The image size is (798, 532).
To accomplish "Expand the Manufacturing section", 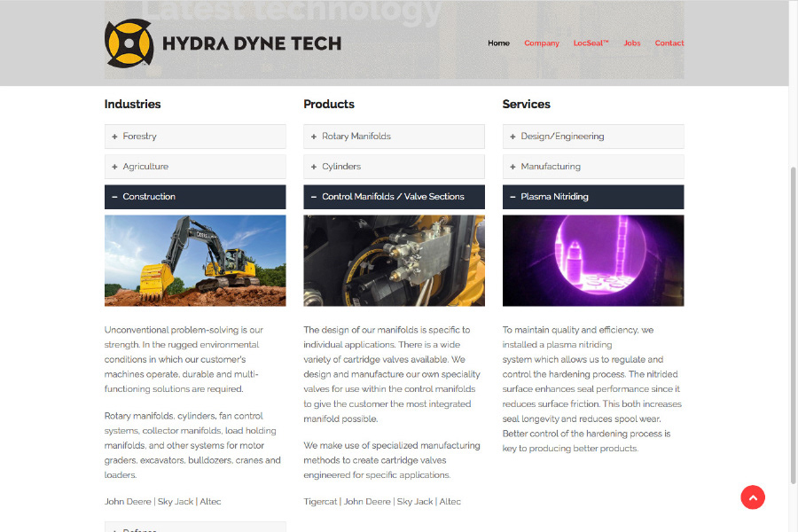I will [x=593, y=167].
